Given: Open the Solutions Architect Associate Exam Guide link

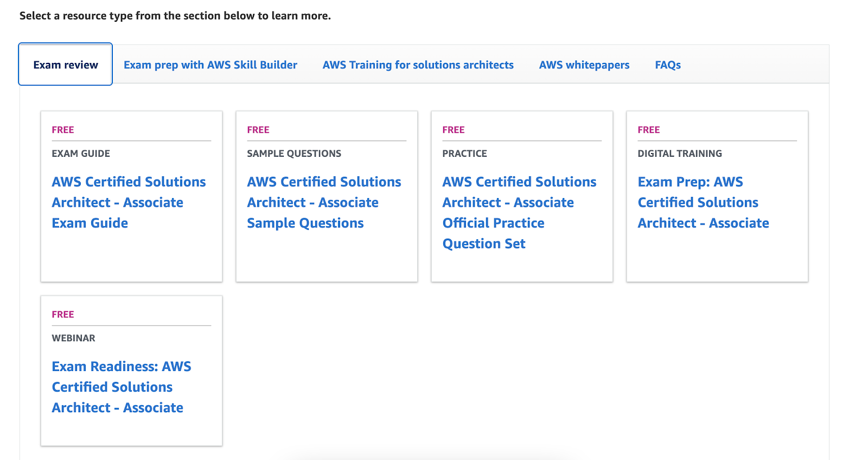Looking at the screenshot, I should [129, 202].
